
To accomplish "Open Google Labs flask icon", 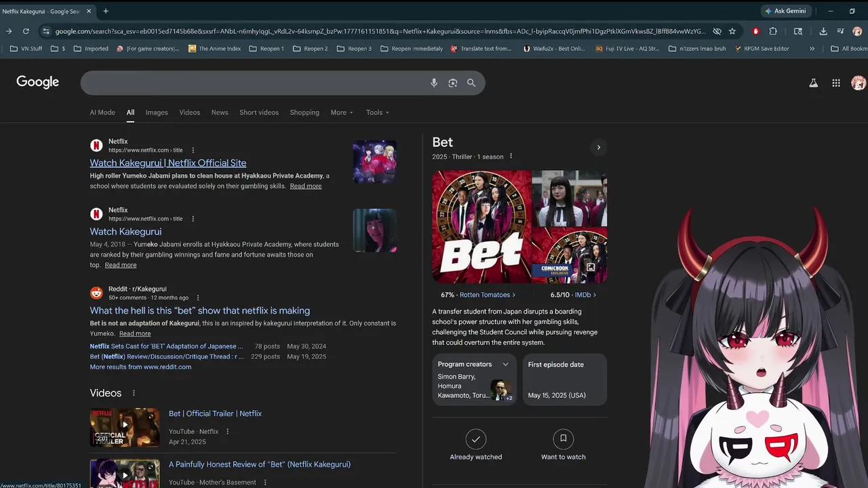I will (x=814, y=83).
